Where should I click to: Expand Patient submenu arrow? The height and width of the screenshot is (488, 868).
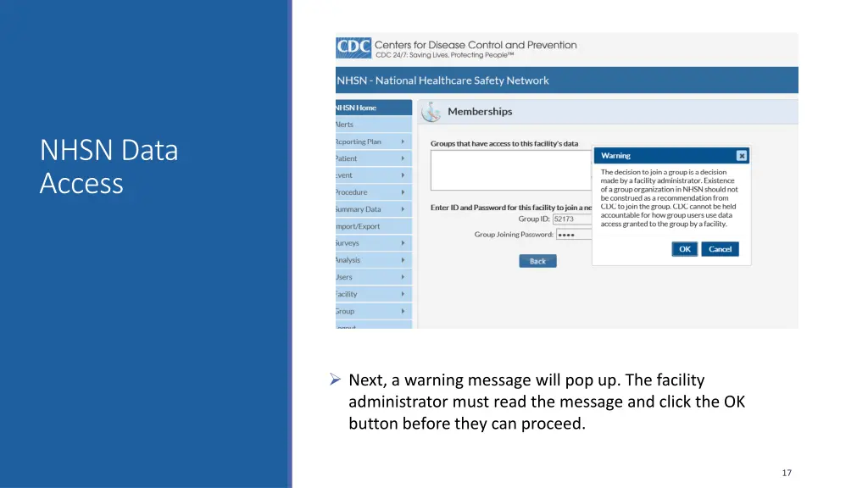pos(403,158)
